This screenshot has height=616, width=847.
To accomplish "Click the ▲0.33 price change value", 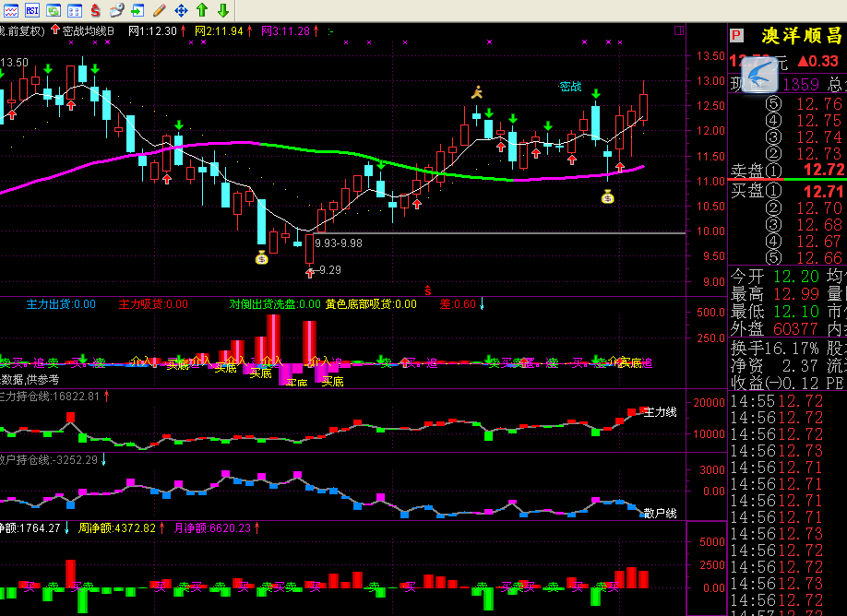I will pyautogui.click(x=817, y=62).
